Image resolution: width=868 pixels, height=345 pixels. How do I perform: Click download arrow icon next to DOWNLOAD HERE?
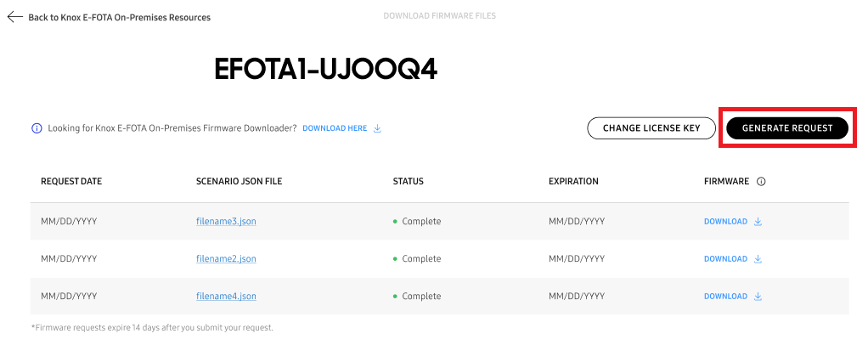[378, 128]
